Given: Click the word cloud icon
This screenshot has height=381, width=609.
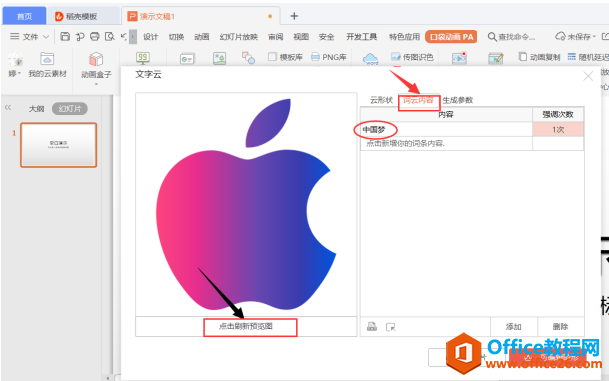Looking at the screenshot, I should [371, 59].
